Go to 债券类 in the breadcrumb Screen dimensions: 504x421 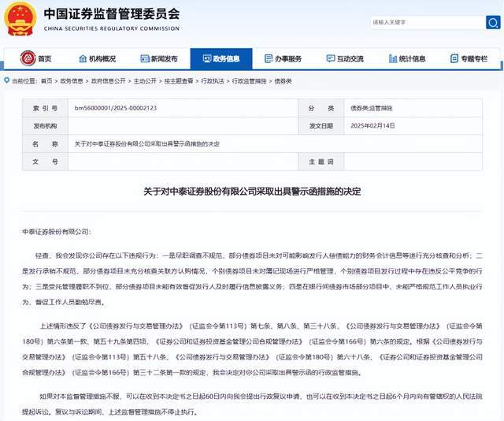[283, 81]
